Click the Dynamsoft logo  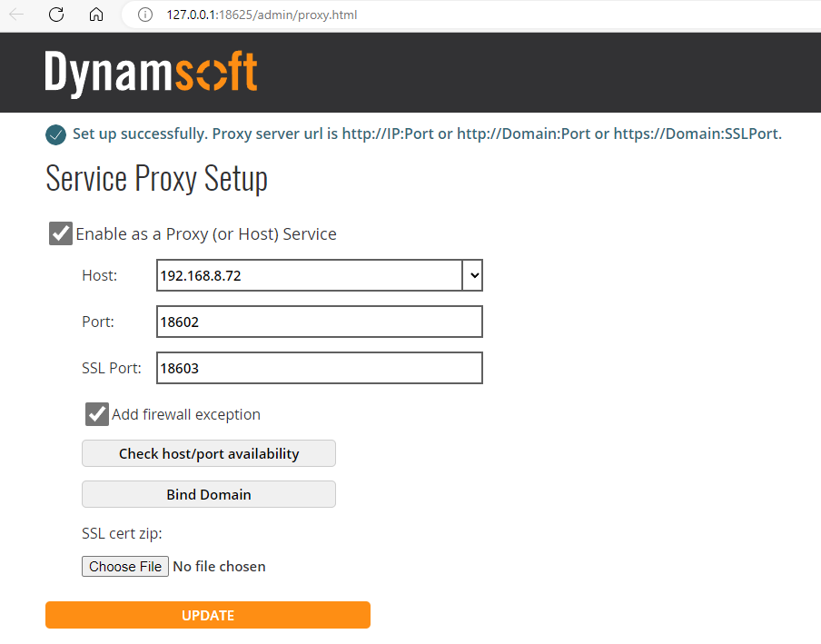(x=151, y=73)
